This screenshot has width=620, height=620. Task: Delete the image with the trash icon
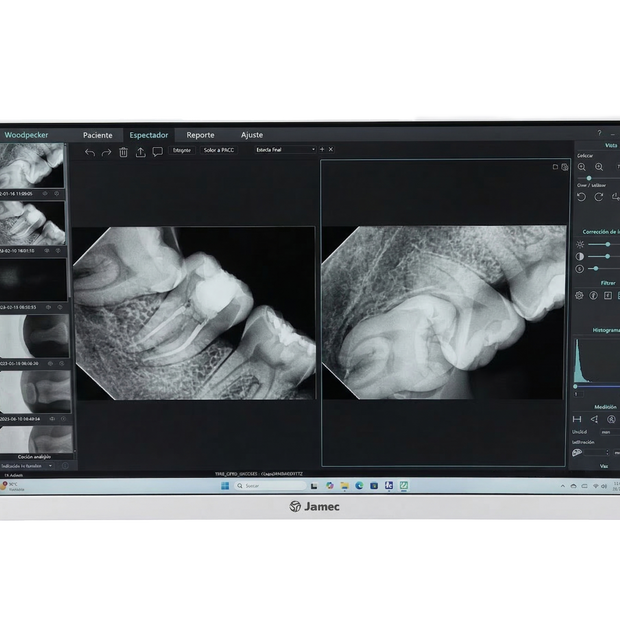click(x=123, y=152)
